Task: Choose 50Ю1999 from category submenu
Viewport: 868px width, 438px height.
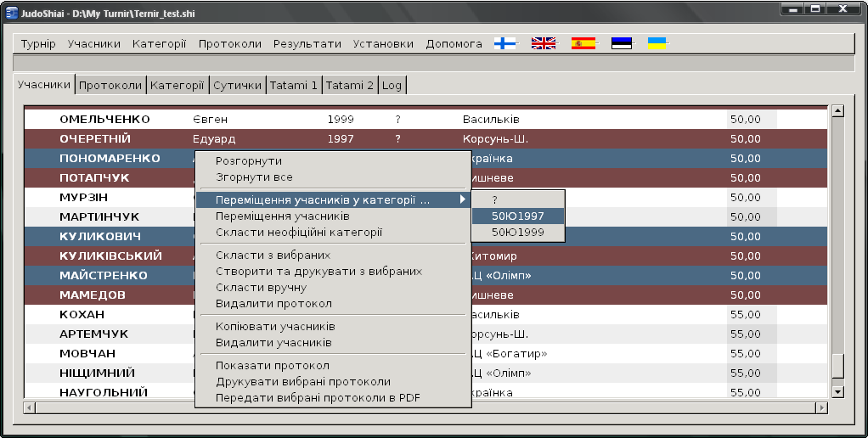Action: (x=518, y=233)
